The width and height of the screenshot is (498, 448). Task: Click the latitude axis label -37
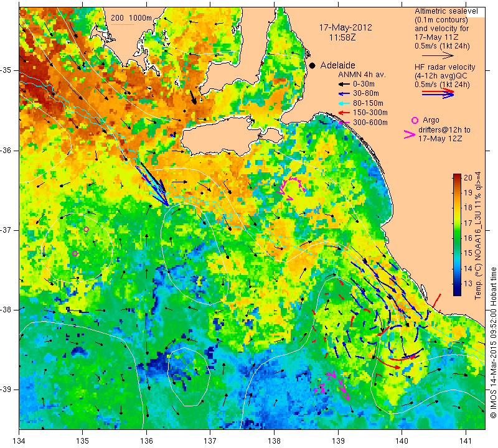[6, 230]
